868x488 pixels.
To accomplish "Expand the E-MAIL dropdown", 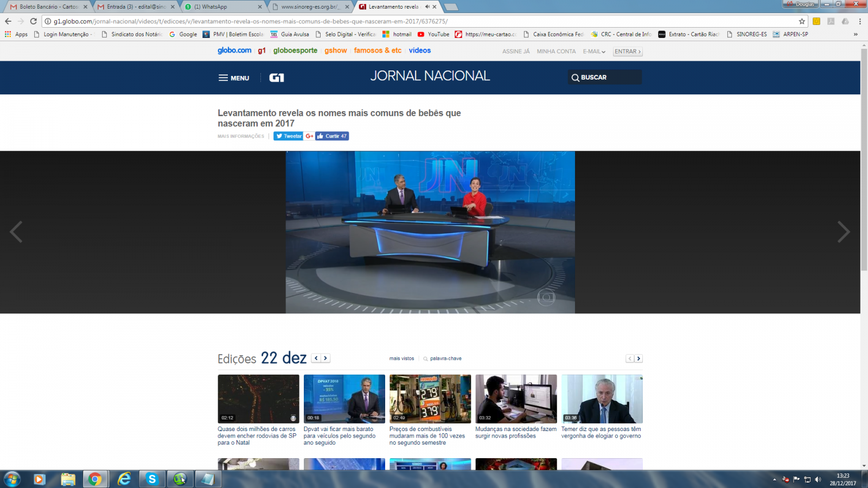I will (x=594, y=52).
